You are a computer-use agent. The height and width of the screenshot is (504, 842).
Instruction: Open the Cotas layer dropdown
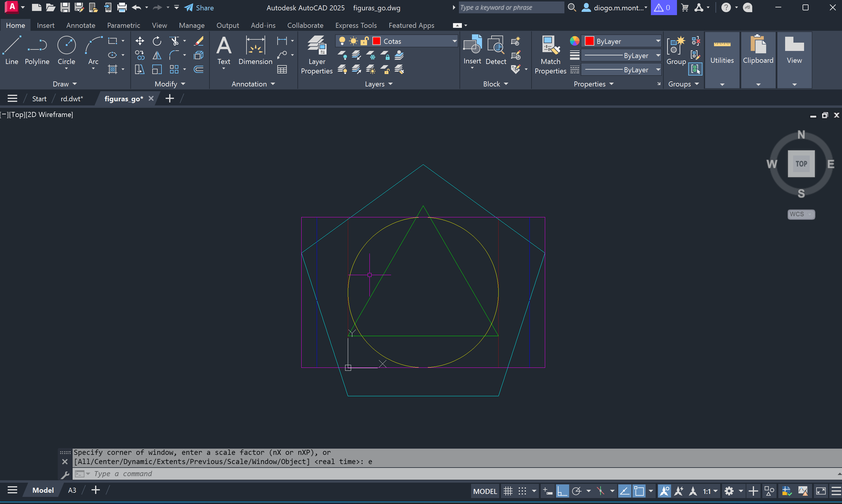pos(454,41)
